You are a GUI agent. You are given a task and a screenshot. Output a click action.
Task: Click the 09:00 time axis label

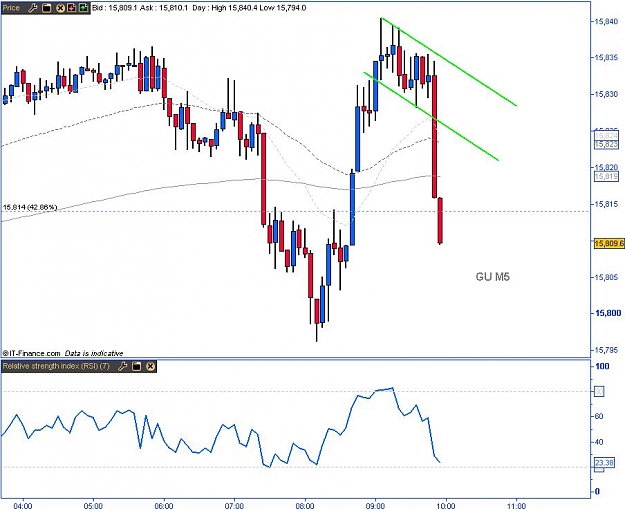click(x=375, y=506)
